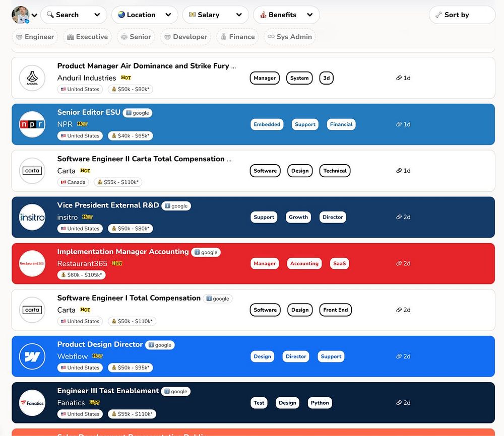504x436 pixels.
Task: Click link icon on Software Engineer II row
Action: [399, 171]
